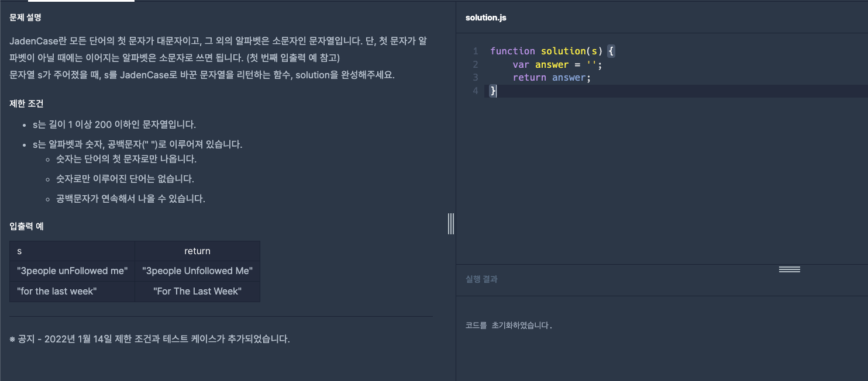Click table header cell 'return'
The width and height of the screenshot is (868, 381).
click(197, 251)
